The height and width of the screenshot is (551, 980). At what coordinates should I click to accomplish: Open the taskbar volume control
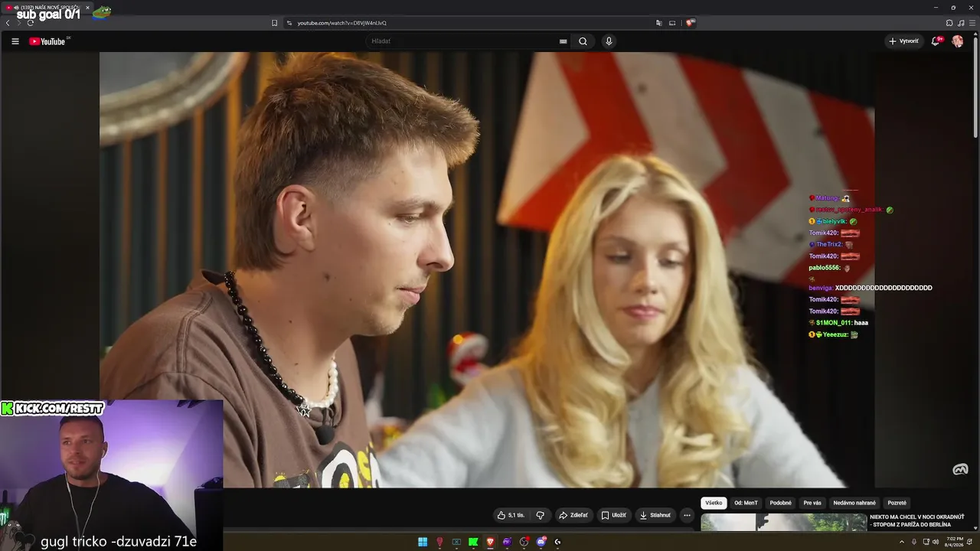point(936,542)
